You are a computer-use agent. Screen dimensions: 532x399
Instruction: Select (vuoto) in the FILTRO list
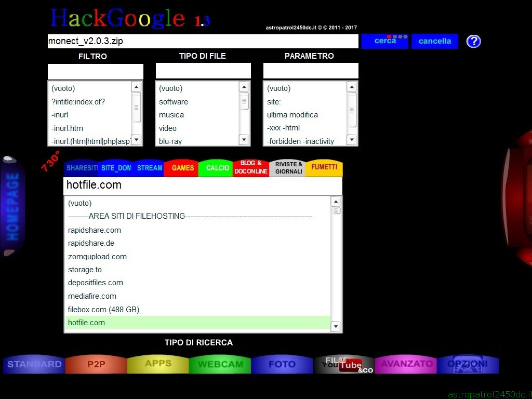(x=89, y=88)
